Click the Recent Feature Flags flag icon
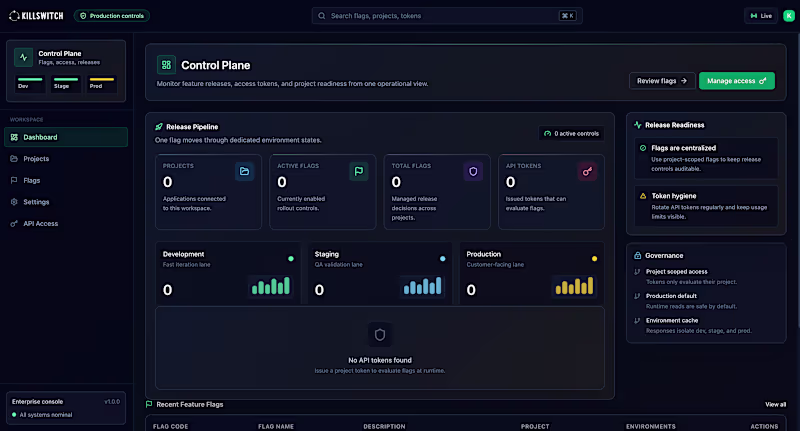 149,404
